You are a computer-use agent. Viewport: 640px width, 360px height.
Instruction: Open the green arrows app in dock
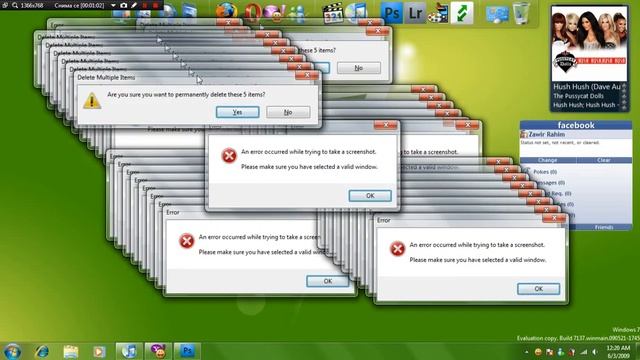[462, 13]
